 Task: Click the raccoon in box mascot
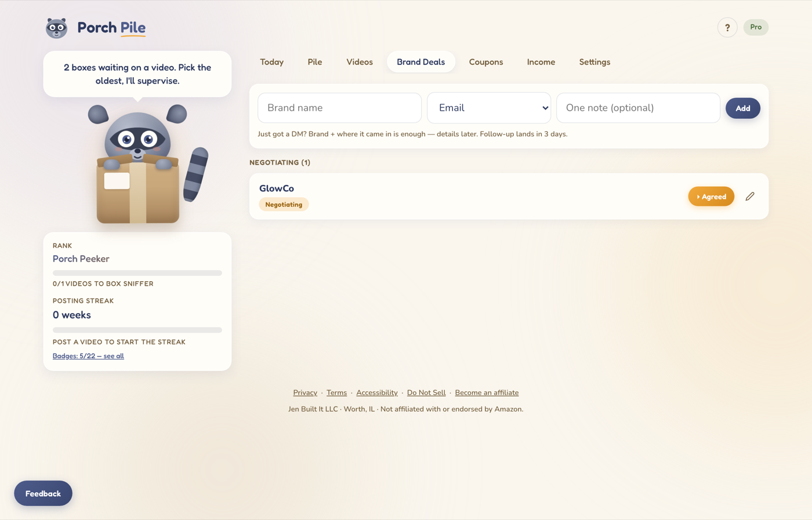147,164
